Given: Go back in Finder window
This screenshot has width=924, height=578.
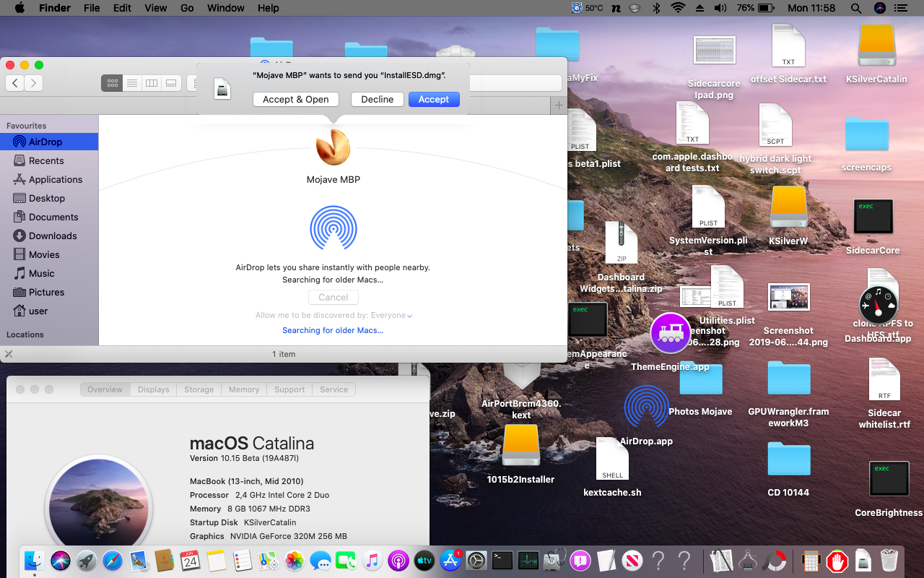Looking at the screenshot, I should point(15,83).
